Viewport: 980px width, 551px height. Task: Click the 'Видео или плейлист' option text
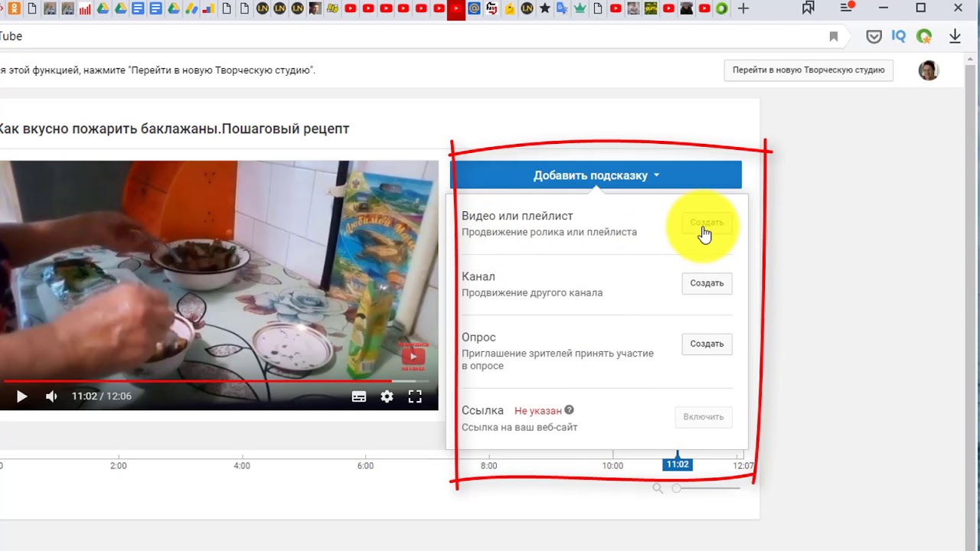pos(517,216)
